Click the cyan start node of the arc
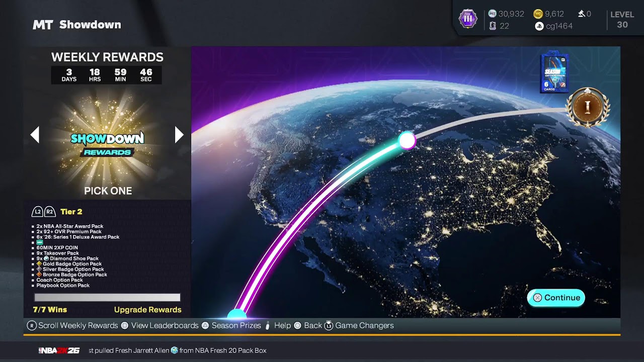This screenshot has width=644, height=362. point(236,315)
